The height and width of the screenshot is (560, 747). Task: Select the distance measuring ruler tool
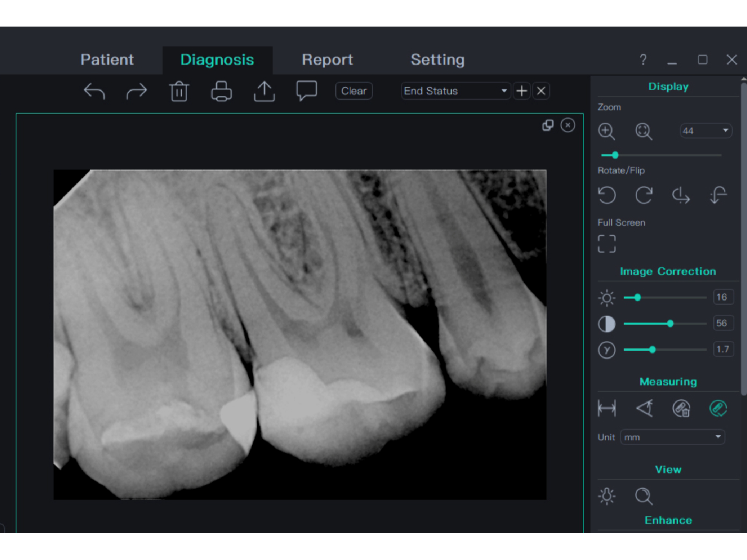point(607,408)
